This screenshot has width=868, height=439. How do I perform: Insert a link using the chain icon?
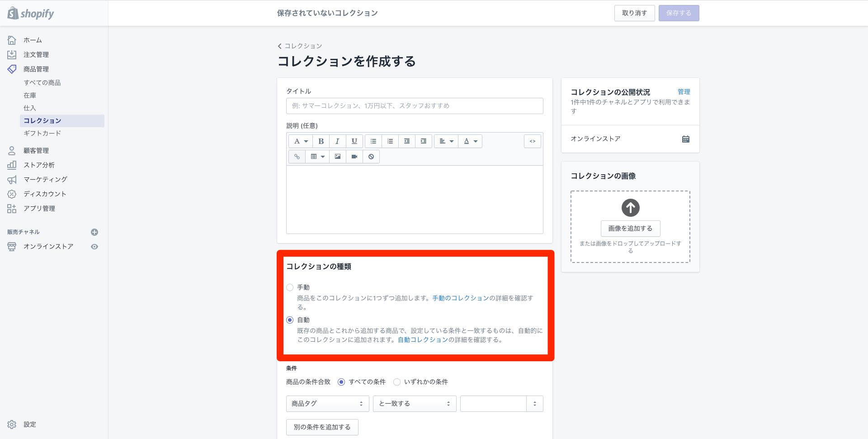[297, 156]
